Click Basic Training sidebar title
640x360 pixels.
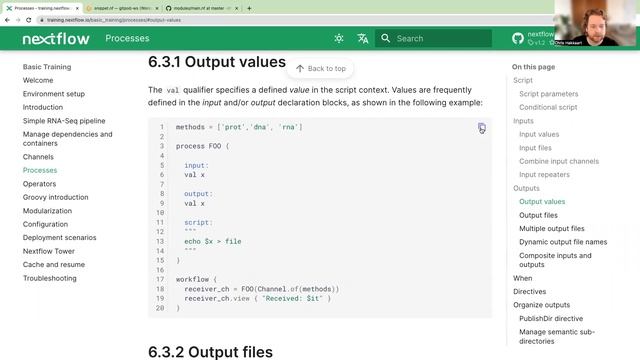click(47, 67)
